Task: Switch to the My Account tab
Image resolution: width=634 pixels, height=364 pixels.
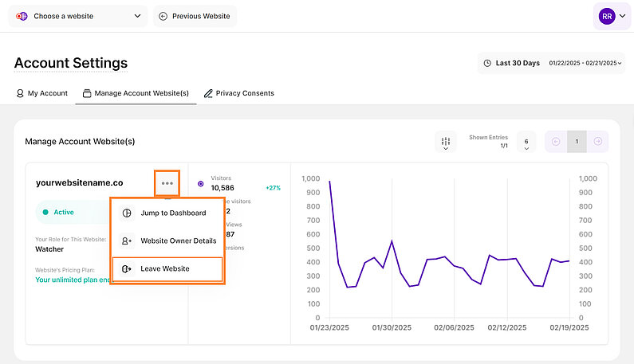Action: [41, 93]
